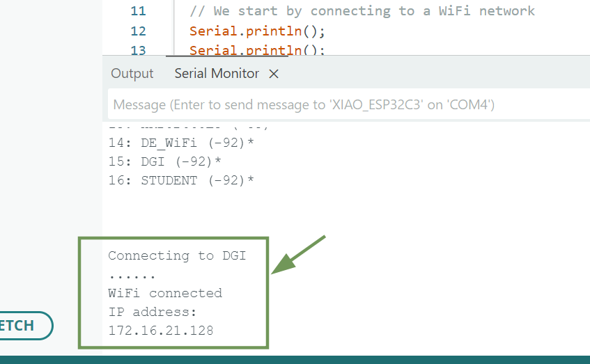
Task: Click line number 11 in the gutter
Action: [138, 11]
